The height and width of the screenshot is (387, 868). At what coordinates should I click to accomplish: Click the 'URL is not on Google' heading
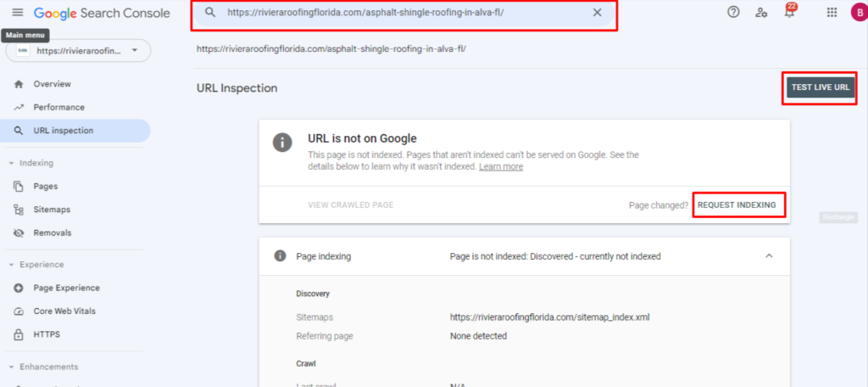pos(362,138)
